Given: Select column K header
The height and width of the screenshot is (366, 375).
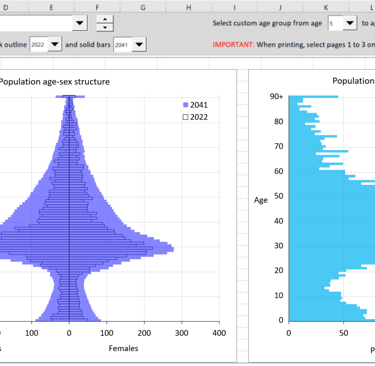Looking at the screenshot, I should tap(326, 7).
